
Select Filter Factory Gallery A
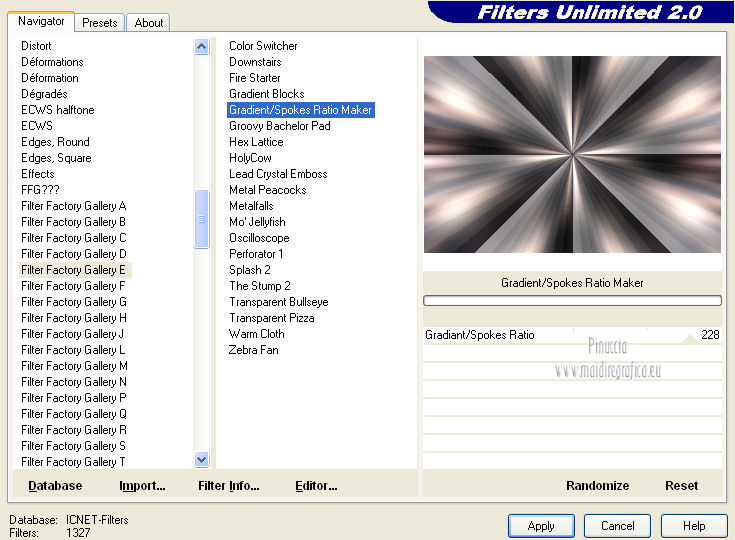(x=74, y=206)
